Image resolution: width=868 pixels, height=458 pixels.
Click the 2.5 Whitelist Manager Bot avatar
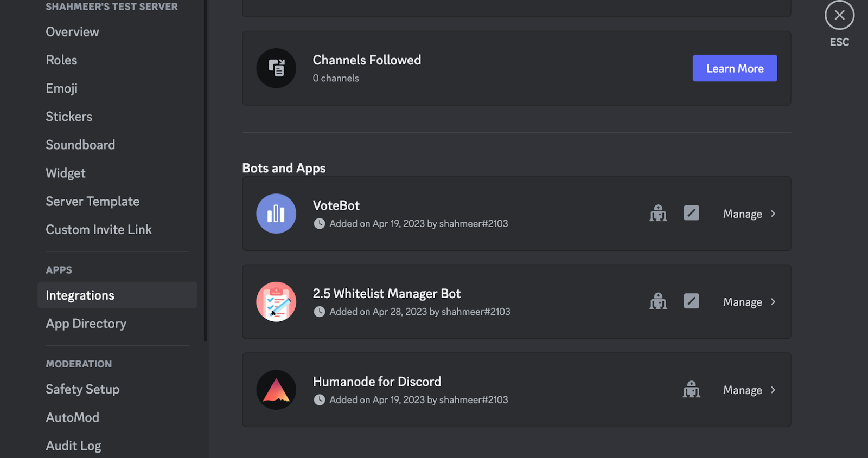coord(276,302)
